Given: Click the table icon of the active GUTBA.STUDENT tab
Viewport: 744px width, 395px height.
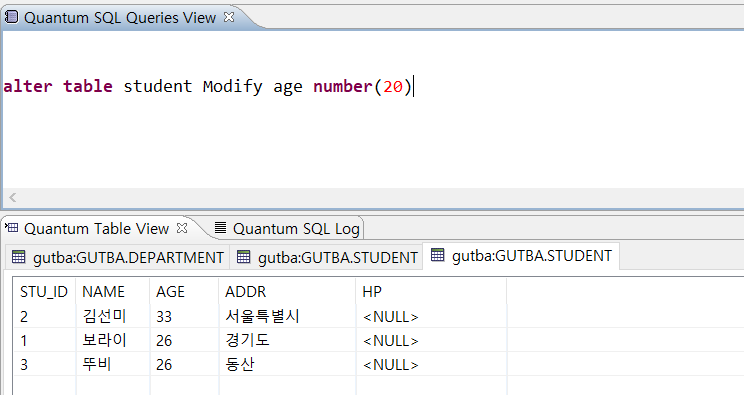Looking at the screenshot, I should (437, 255).
